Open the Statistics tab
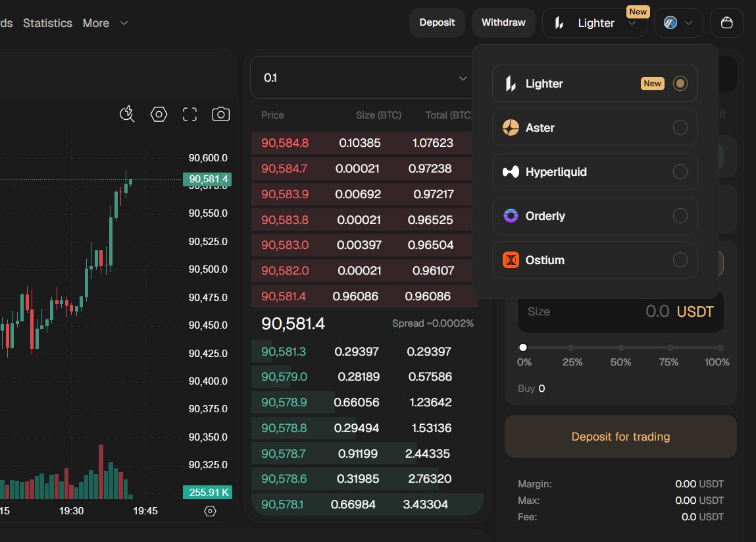The width and height of the screenshot is (756, 542). coord(48,23)
